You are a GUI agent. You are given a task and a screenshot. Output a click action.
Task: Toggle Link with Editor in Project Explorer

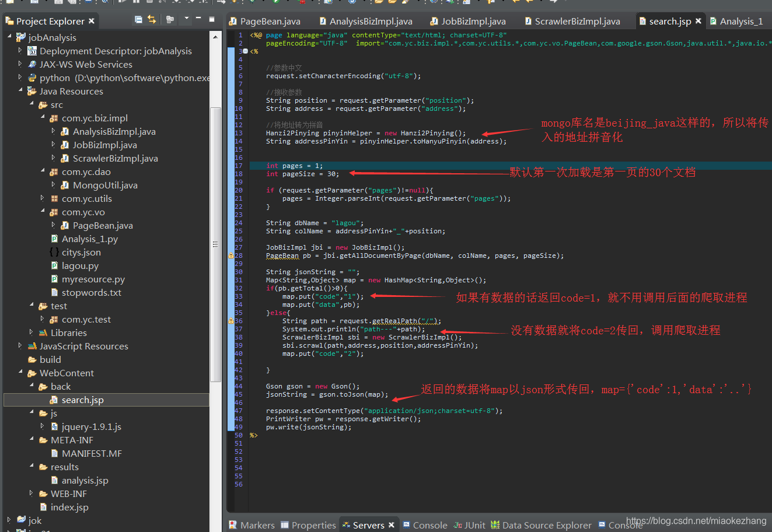152,20
